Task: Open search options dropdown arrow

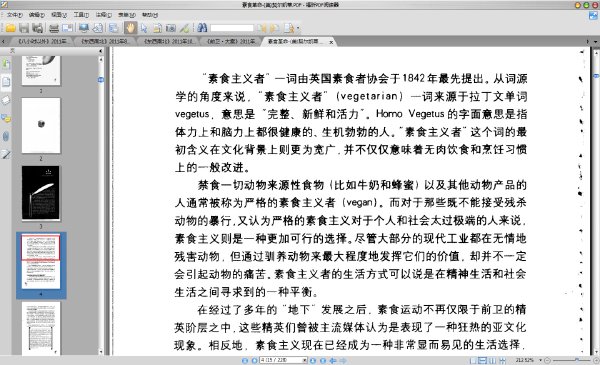Action: coord(298,28)
